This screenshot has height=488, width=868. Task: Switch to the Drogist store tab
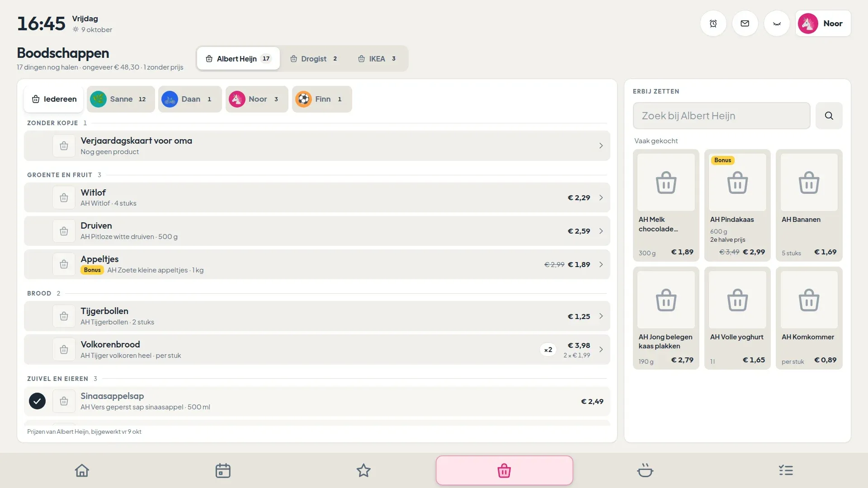(314, 59)
